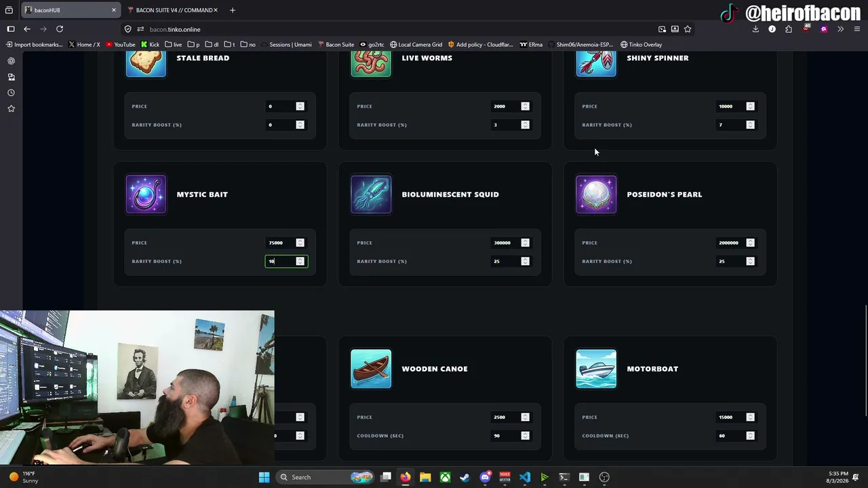This screenshot has width=868, height=488.
Task: Bookmark this page with the star icon
Action: click(x=688, y=29)
